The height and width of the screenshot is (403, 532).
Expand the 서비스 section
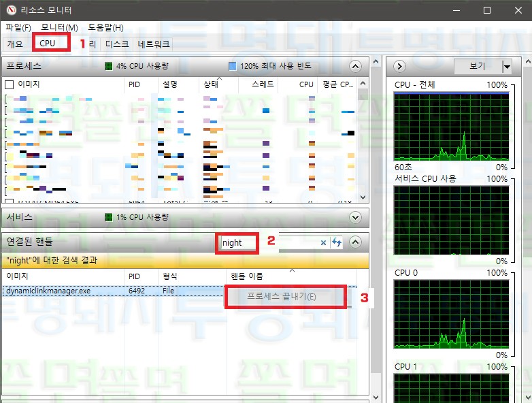click(x=355, y=217)
